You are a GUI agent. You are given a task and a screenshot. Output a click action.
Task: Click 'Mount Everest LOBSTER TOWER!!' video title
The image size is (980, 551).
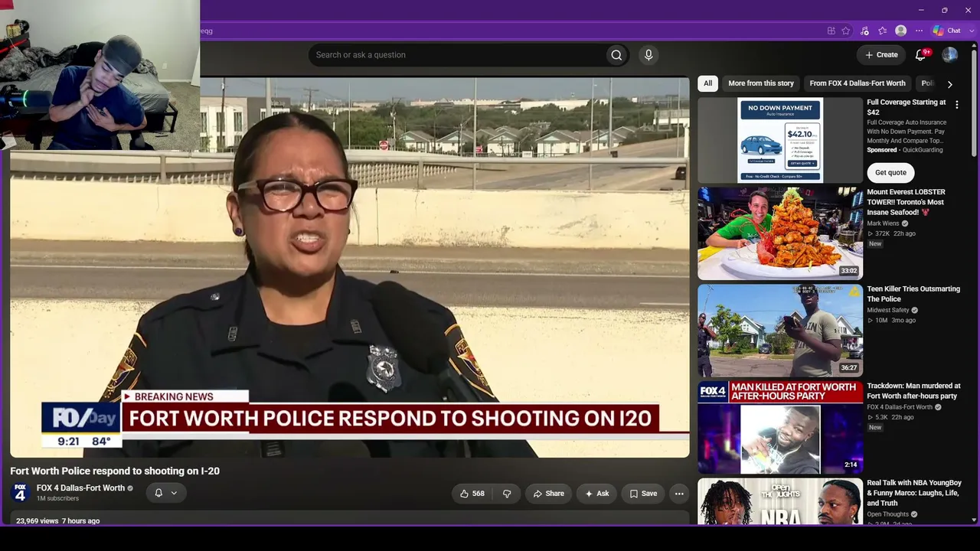coord(906,202)
